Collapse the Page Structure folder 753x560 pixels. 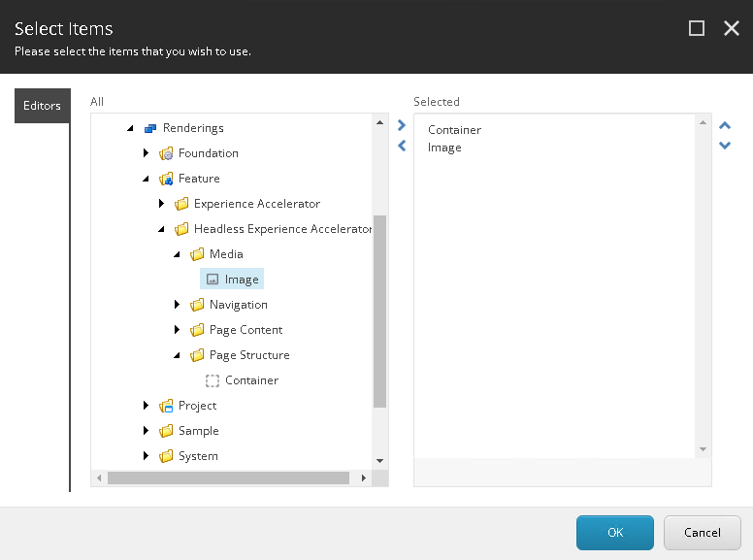[177, 355]
